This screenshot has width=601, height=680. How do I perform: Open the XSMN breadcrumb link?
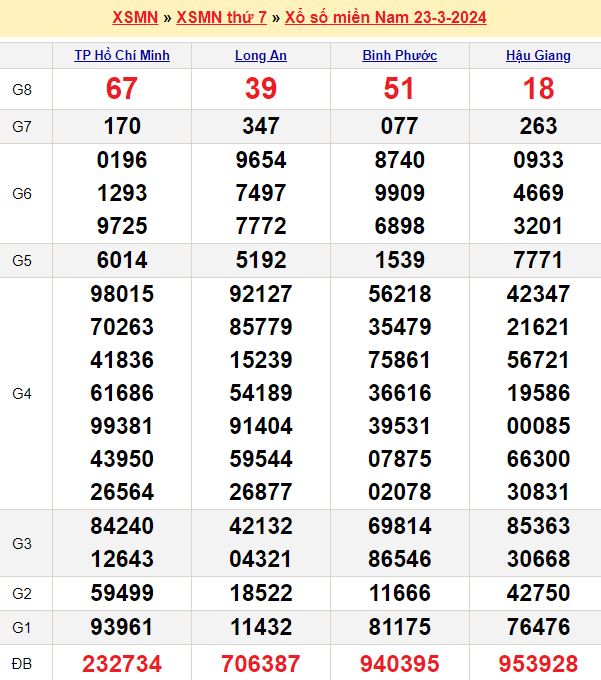point(135,18)
